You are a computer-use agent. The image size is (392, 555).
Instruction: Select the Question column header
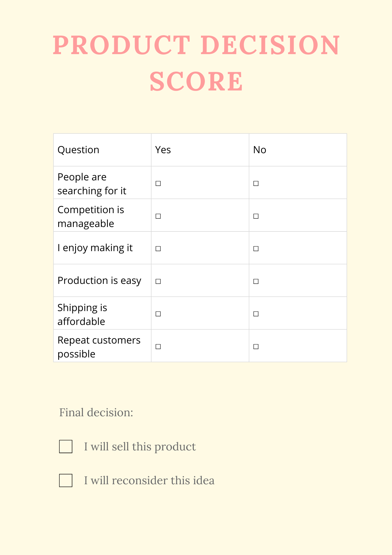click(78, 150)
